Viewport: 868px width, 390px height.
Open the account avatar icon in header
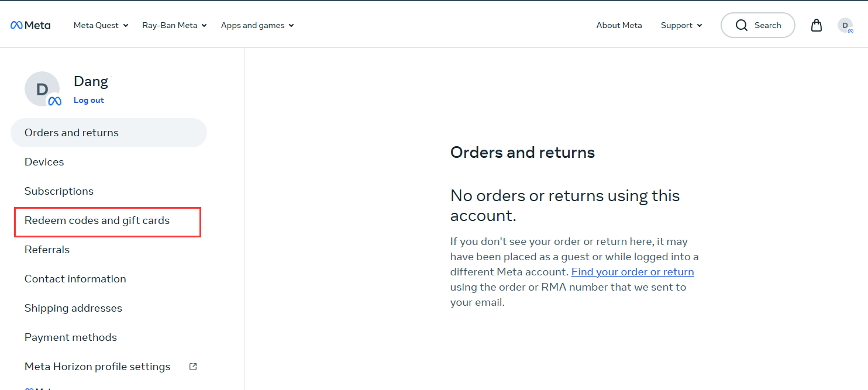(845, 25)
